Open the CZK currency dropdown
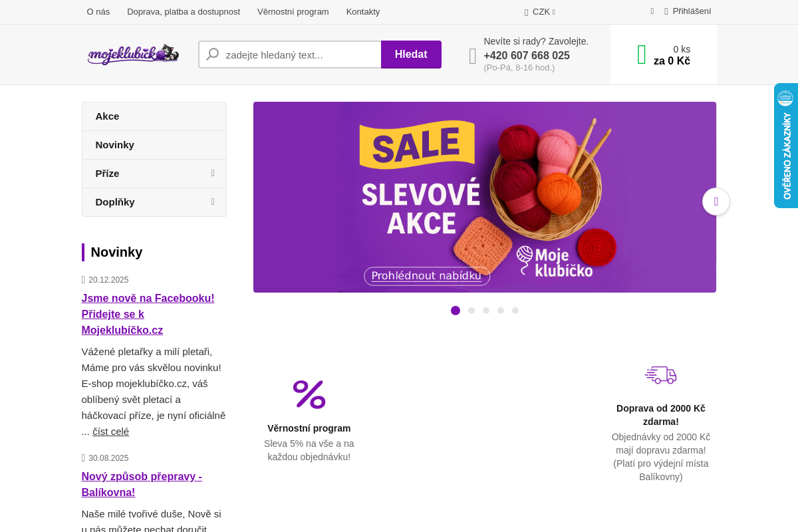This screenshot has height=532, width=798. tap(539, 11)
